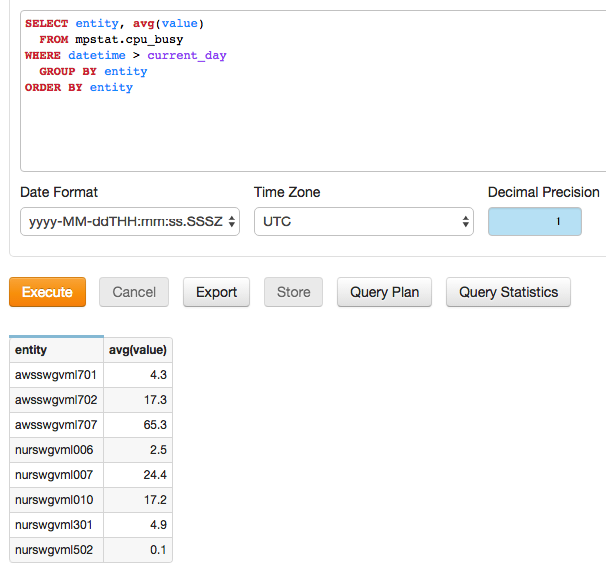Select cell awsswgvml702

(56, 400)
